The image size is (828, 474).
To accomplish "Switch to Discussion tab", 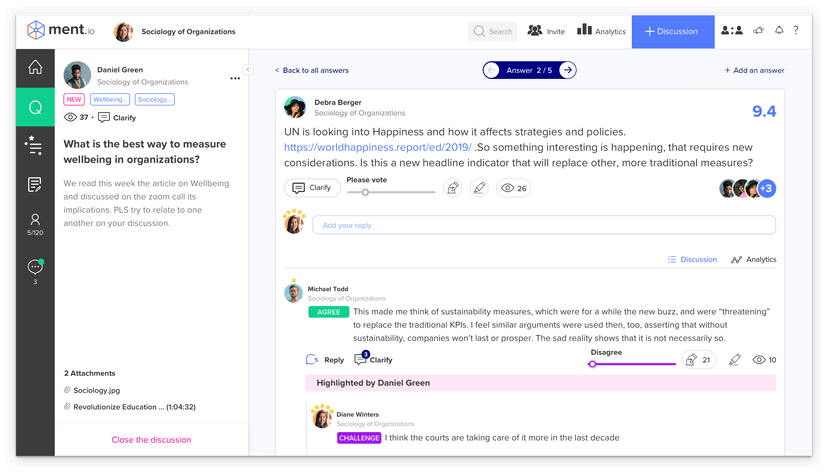I will (692, 259).
